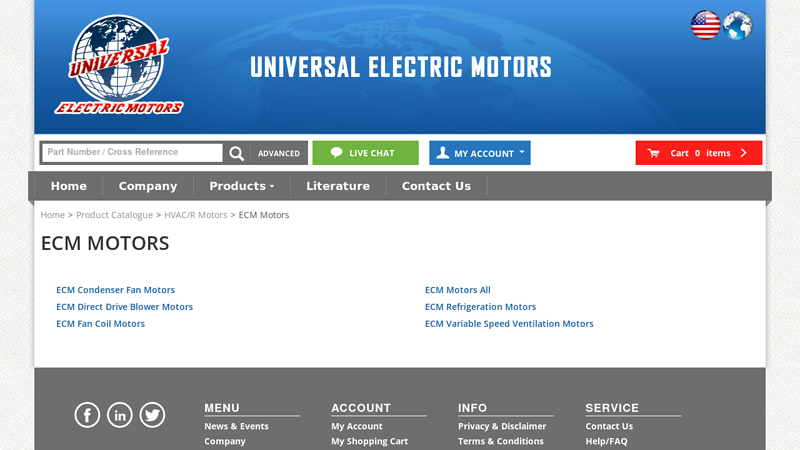The image size is (800, 450).
Task: Open Contact Us in the nav bar
Action: click(x=436, y=186)
